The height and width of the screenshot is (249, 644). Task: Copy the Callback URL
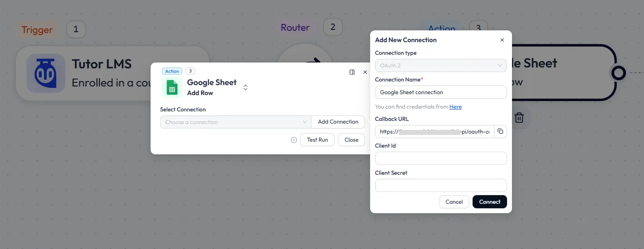(x=500, y=131)
